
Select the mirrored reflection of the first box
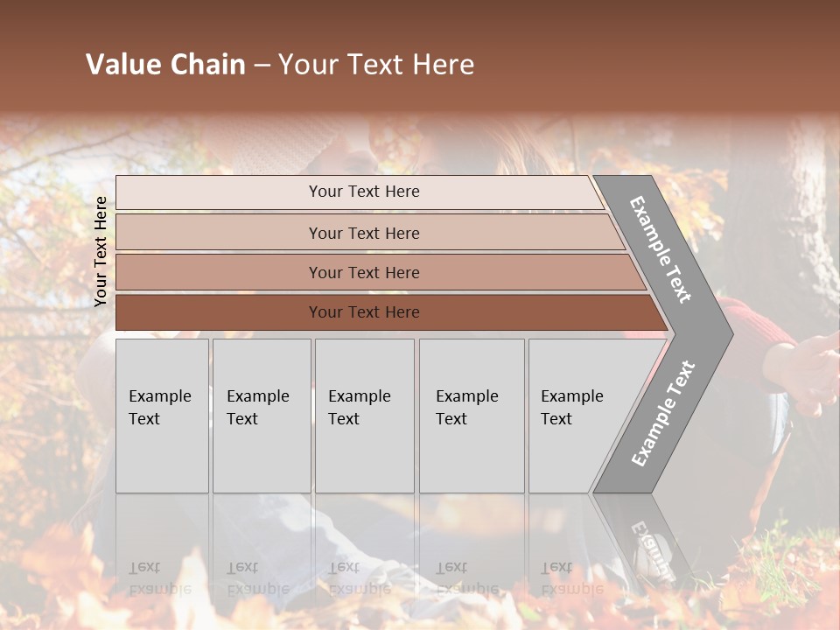(163, 546)
